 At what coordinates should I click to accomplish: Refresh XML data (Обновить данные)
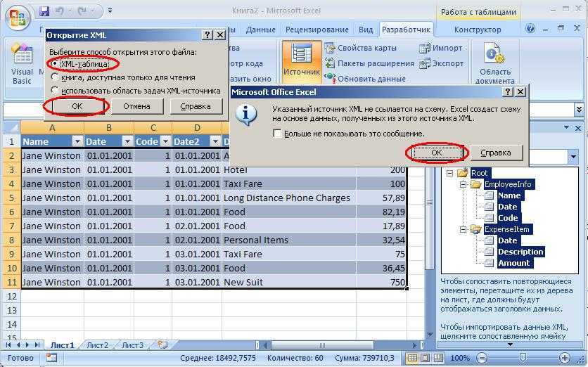365,79
